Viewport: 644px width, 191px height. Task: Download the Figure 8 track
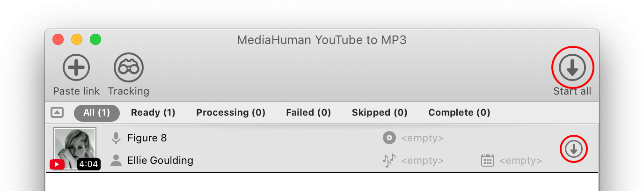click(x=574, y=149)
